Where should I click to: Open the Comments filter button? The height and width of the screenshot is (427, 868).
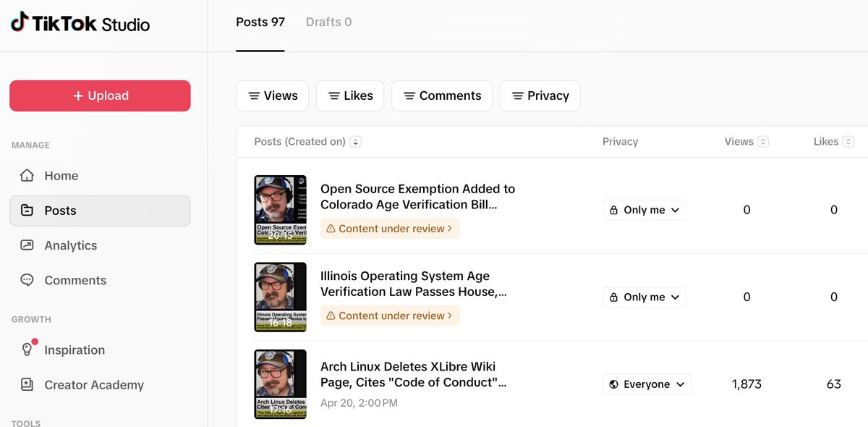pos(442,96)
